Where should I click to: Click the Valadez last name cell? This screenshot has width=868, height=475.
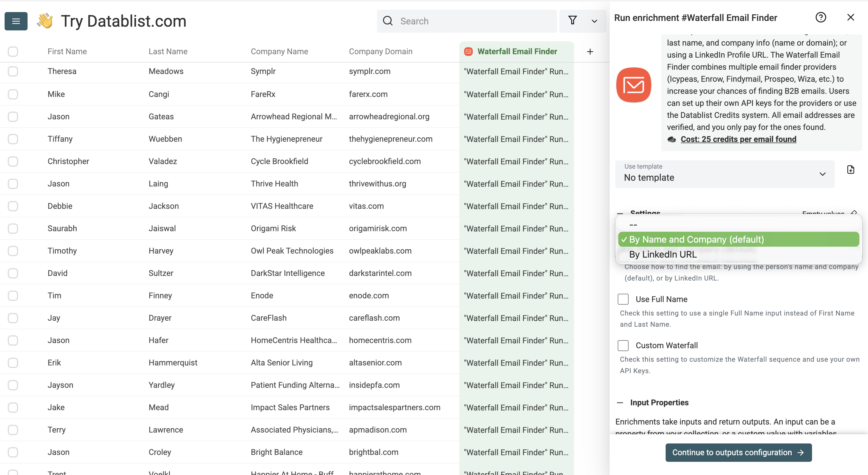click(163, 161)
